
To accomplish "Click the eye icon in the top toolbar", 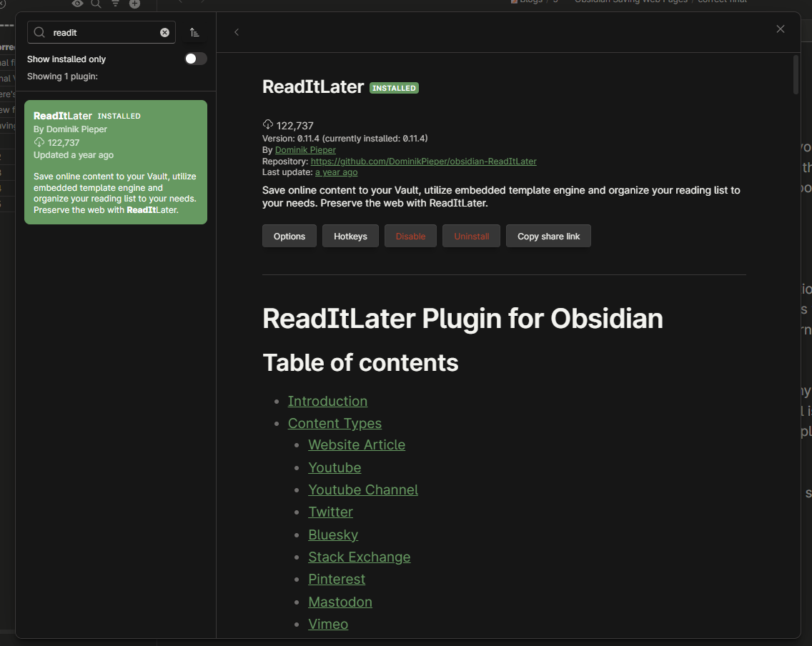I will 77,4.
